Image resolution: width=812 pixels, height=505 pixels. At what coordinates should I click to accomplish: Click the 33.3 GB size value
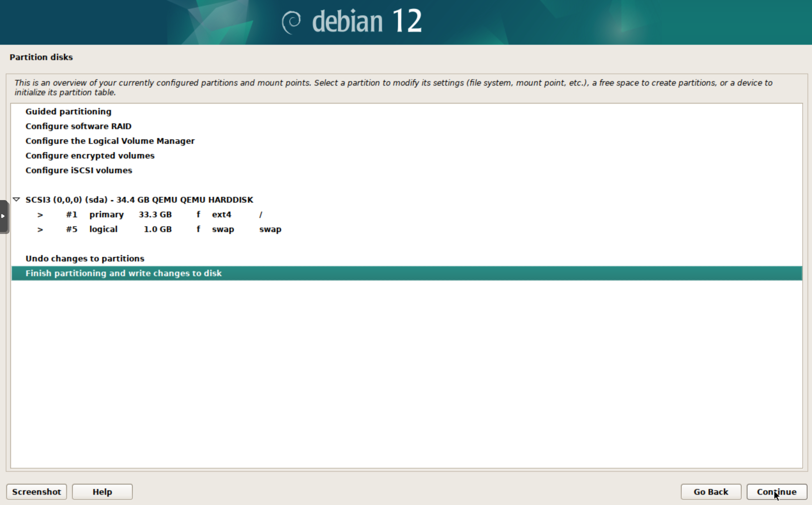click(x=155, y=214)
